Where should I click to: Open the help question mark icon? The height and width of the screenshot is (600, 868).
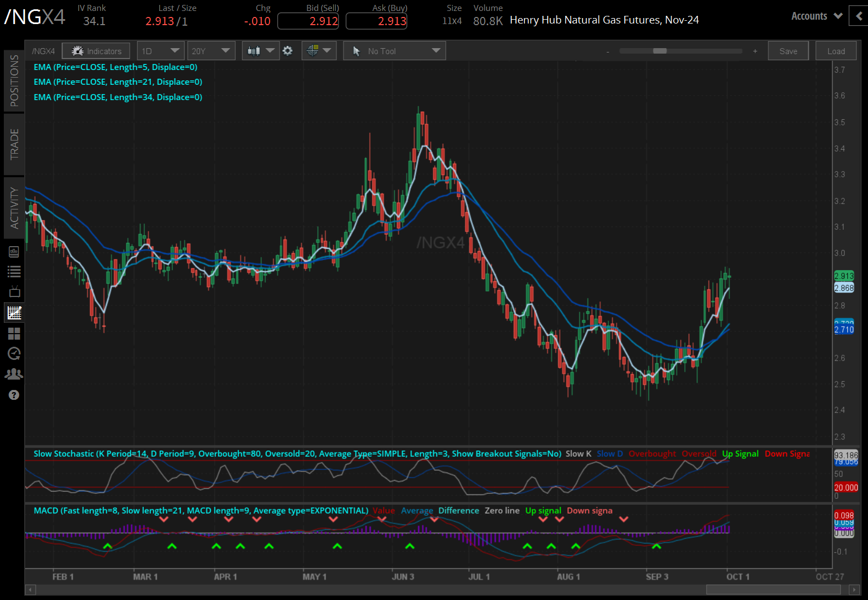pyautogui.click(x=14, y=395)
